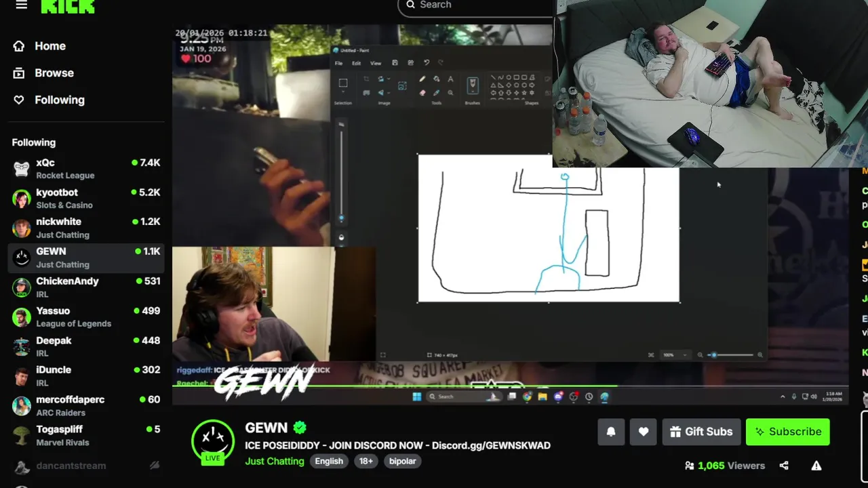Click File Explorer taskbar icon in stream
The height and width of the screenshot is (488, 868).
click(x=542, y=396)
